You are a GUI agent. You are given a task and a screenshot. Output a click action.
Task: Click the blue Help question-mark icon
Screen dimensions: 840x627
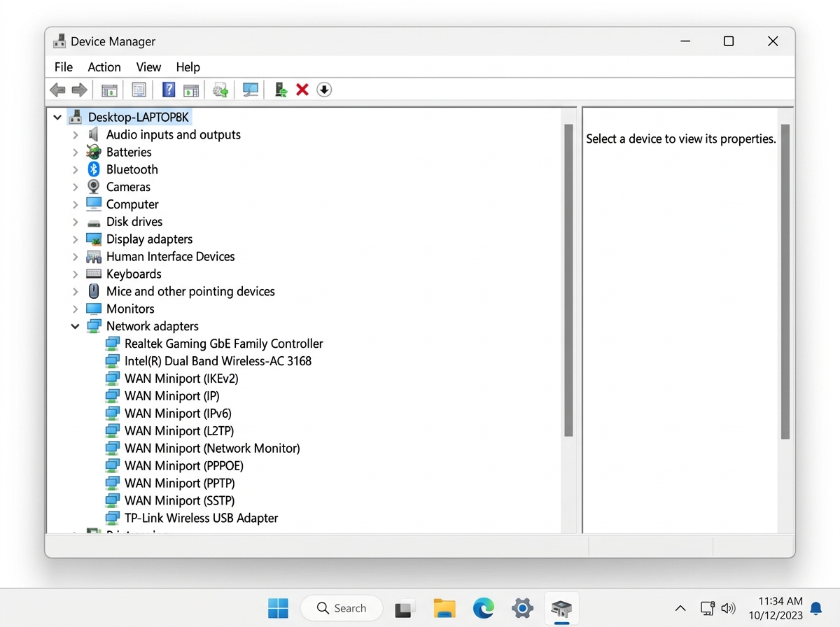(169, 90)
